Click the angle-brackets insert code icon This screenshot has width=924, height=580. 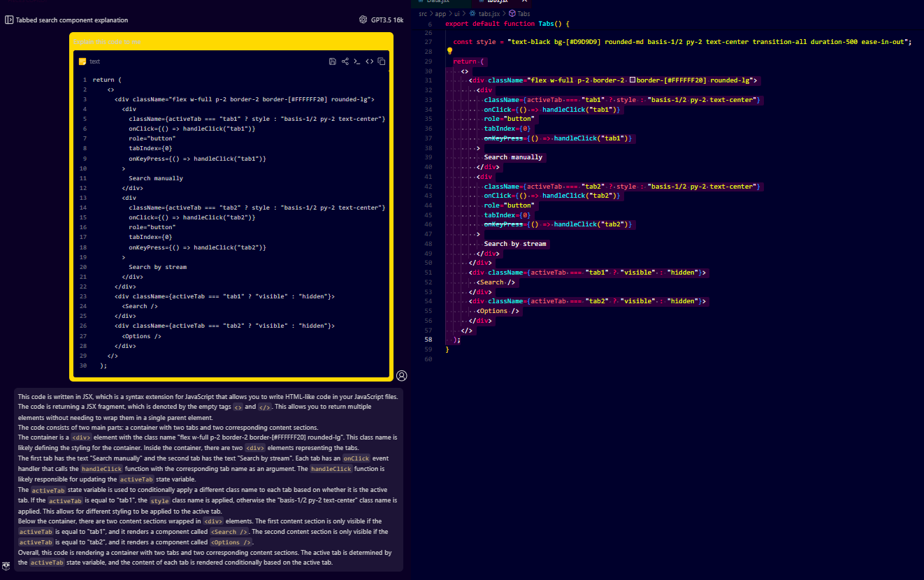tap(370, 61)
